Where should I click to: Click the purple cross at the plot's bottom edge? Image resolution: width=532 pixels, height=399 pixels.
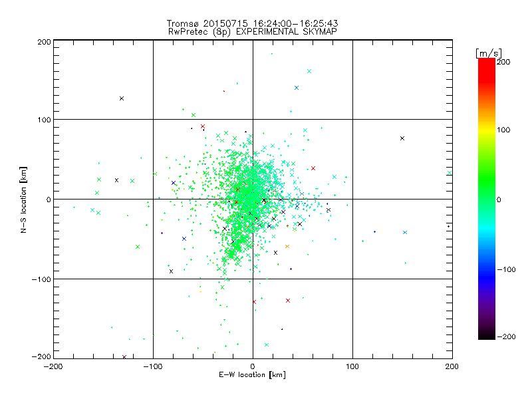(x=124, y=357)
